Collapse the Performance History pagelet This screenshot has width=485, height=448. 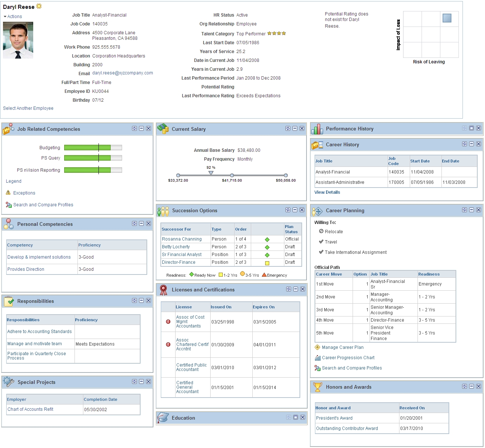[x=472, y=128]
